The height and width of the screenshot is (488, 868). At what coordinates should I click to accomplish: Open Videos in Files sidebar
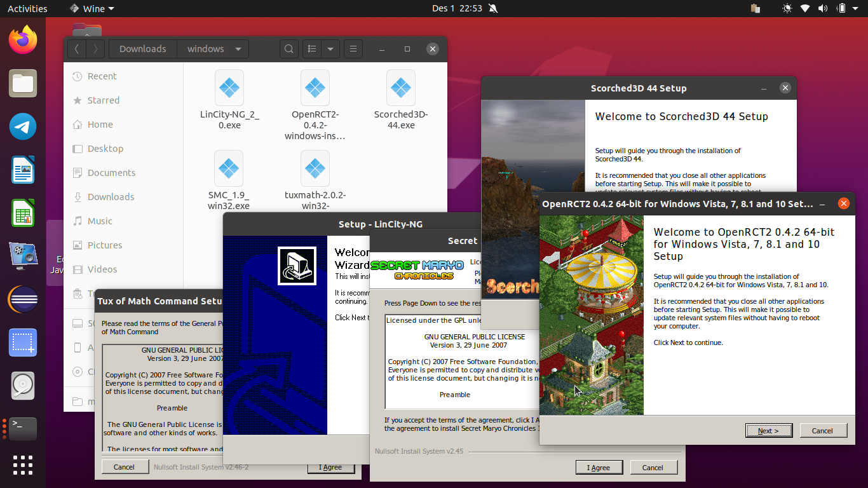click(123, 269)
